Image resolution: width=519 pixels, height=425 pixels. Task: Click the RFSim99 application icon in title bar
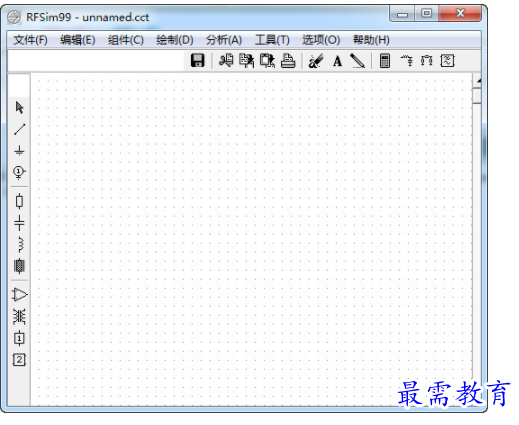click(x=14, y=17)
